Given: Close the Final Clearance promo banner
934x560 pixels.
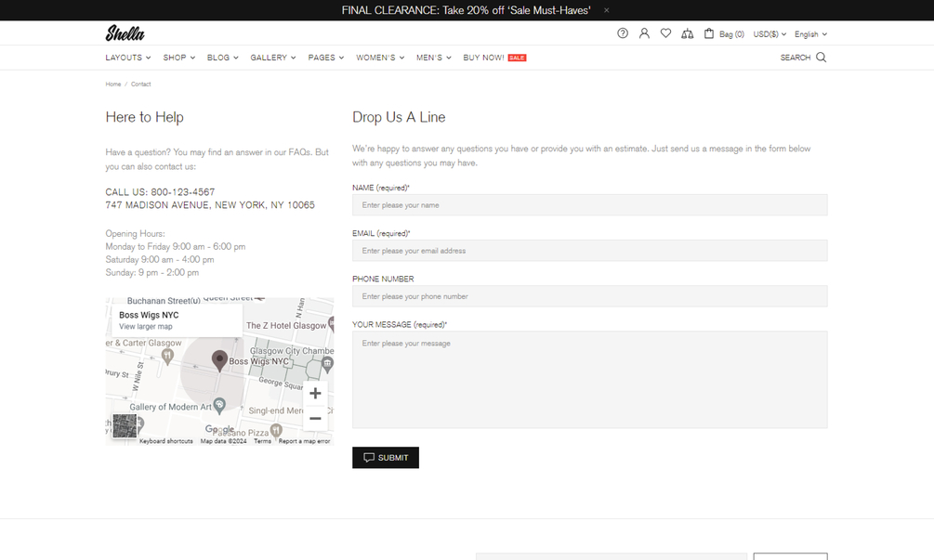Looking at the screenshot, I should click(606, 10).
